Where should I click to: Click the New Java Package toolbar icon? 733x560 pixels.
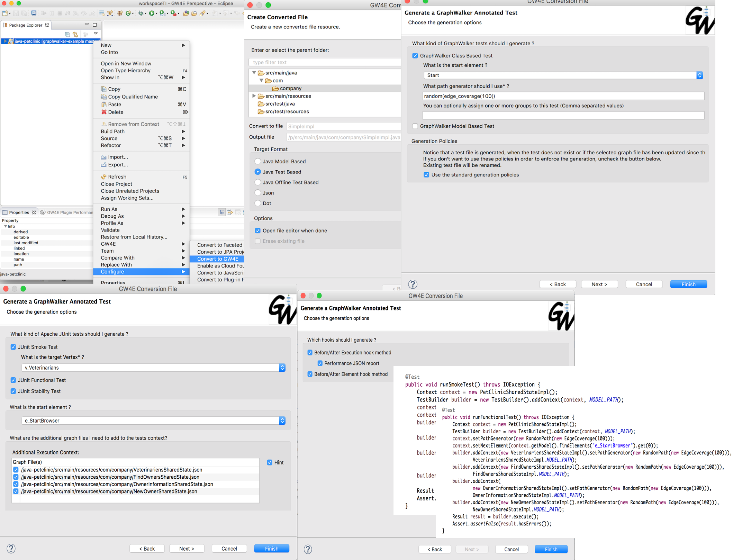tap(120, 13)
